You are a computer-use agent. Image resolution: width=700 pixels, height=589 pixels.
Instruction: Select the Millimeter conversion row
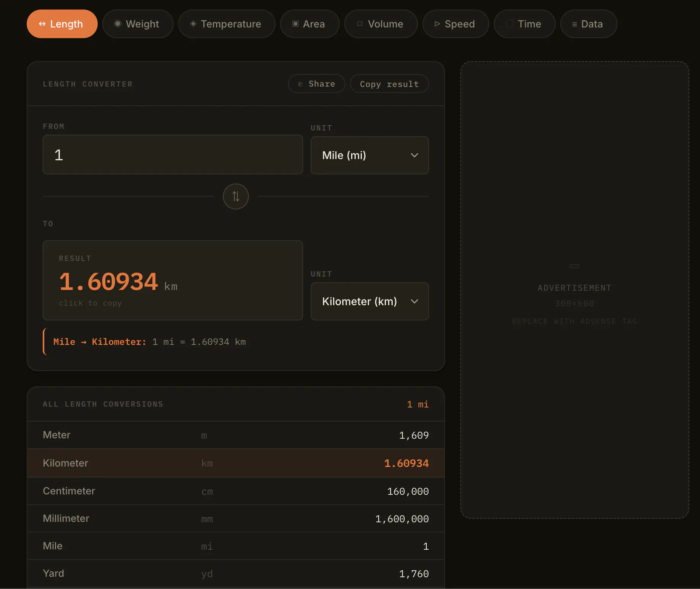pos(236,518)
